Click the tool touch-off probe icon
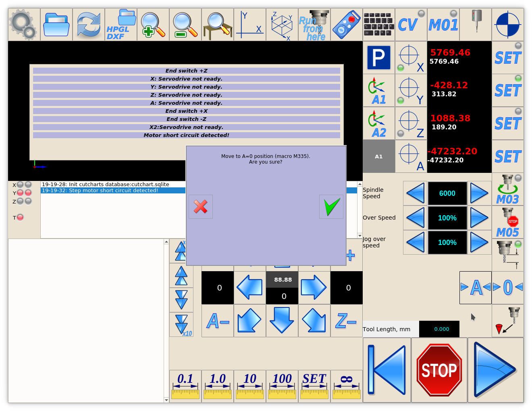 508,321
